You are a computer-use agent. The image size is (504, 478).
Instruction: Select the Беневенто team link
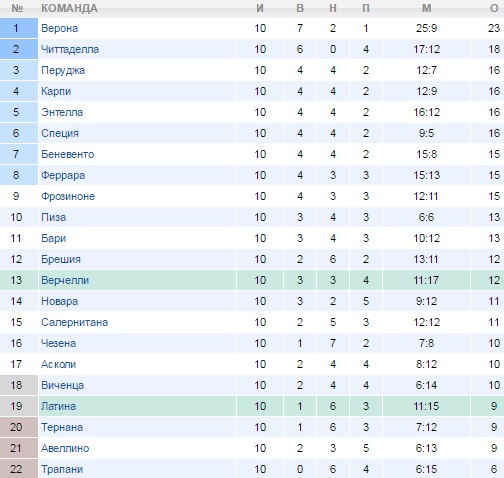[x=68, y=154]
